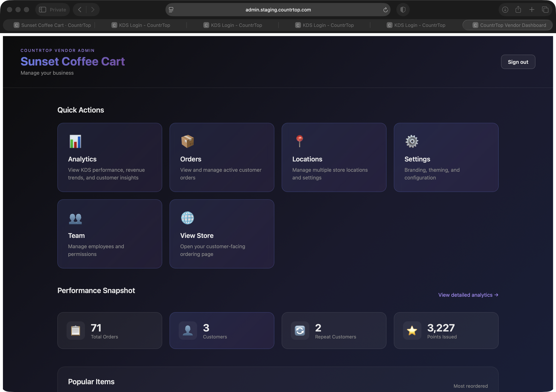
Task: Click the address bar URL field
Action: (x=278, y=10)
